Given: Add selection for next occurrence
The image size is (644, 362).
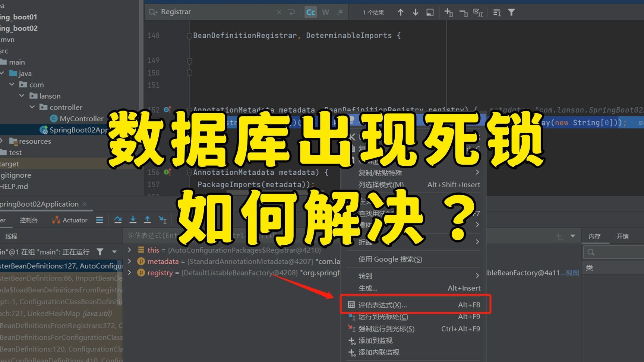Looking at the screenshot, I should coord(449,12).
